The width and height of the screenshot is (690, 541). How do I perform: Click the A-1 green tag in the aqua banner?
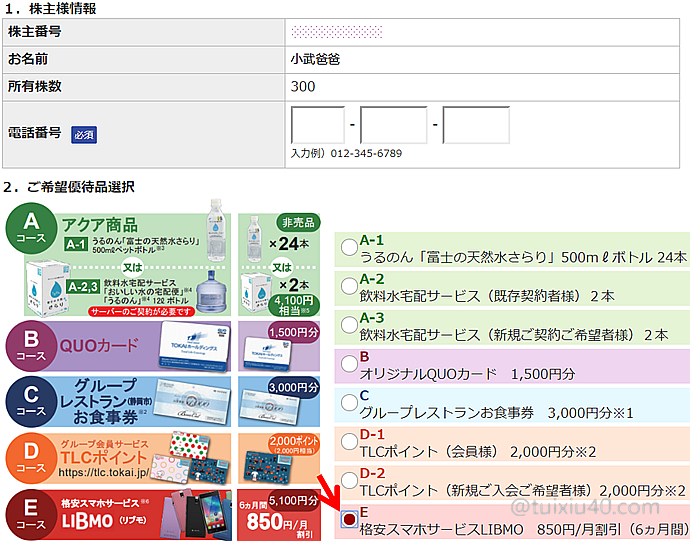75,244
